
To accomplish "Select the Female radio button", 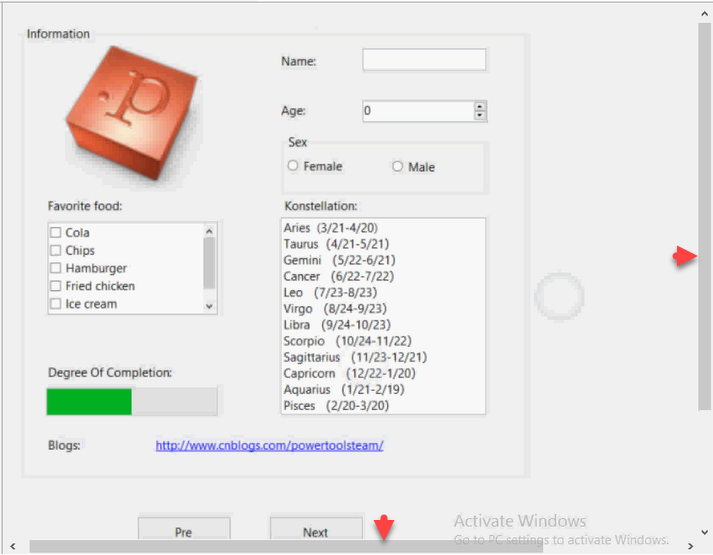I will click(x=293, y=166).
